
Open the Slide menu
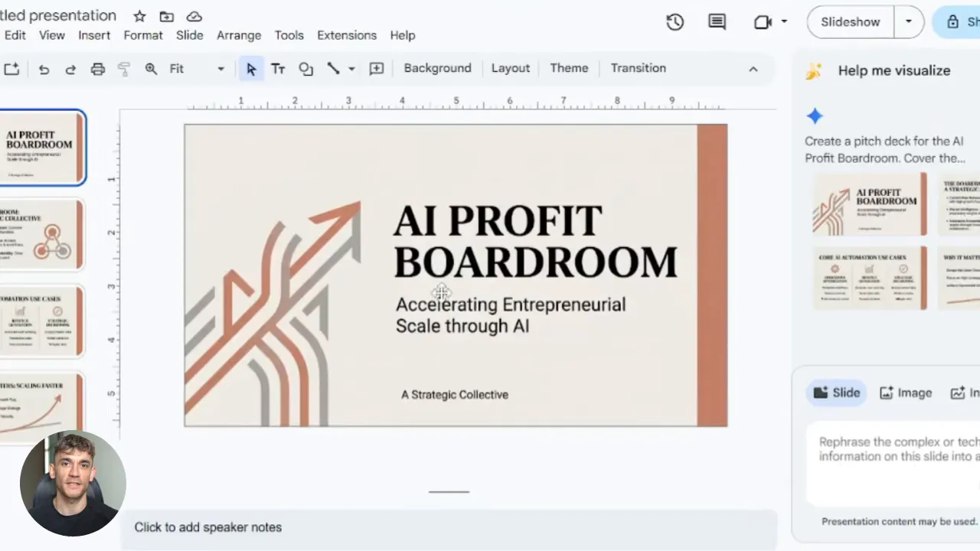point(190,35)
